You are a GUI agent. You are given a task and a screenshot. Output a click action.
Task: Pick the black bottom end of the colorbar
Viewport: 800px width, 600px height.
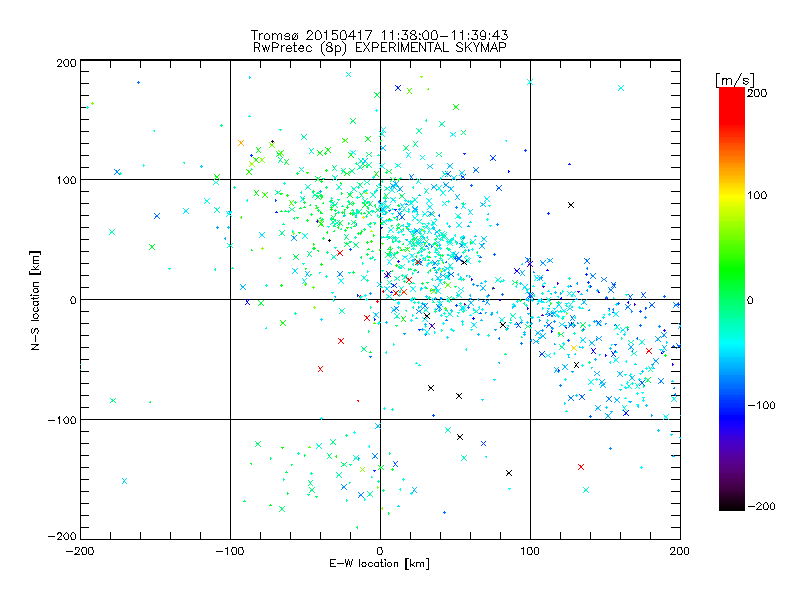(732, 504)
